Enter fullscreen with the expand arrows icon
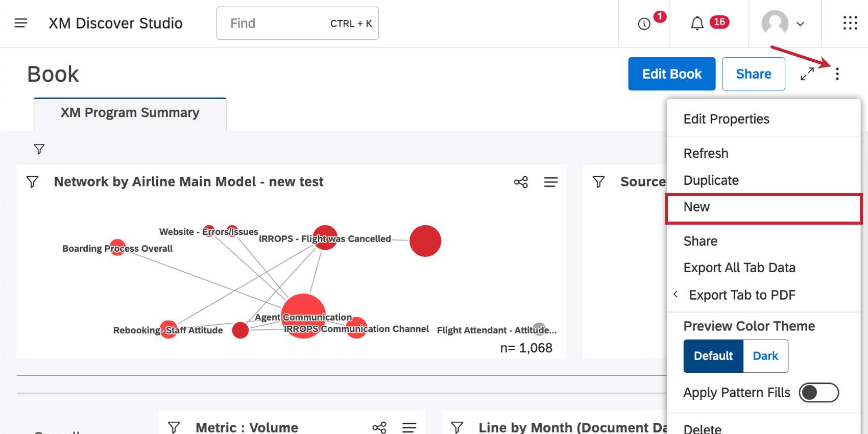Image resolution: width=868 pixels, height=434 pixels. pyautogui.click(x=807, y=74)
